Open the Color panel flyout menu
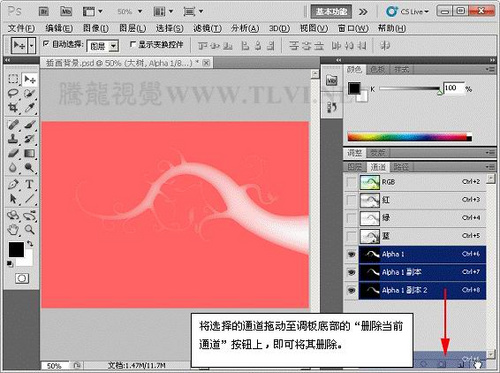 (490, 69)
